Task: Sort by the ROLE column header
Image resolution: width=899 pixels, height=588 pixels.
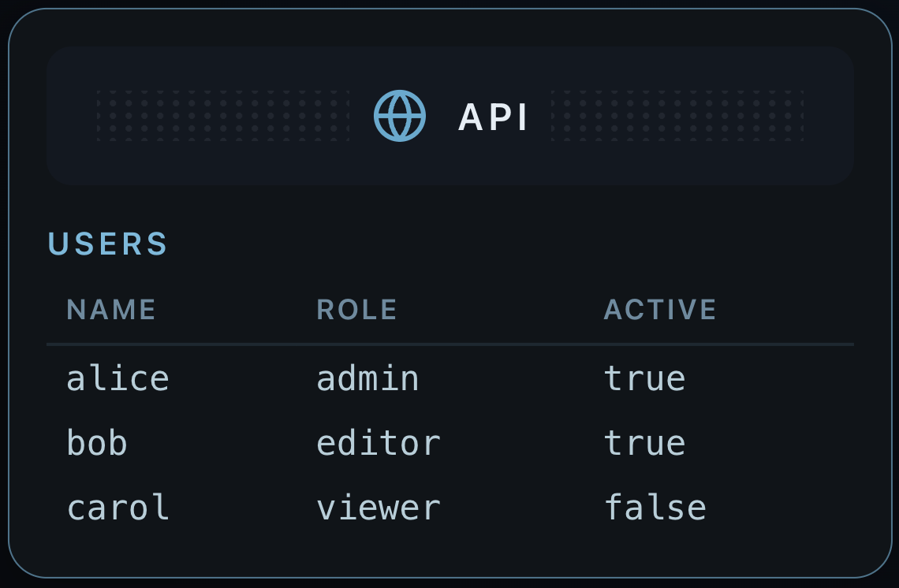Action: click(x=357, y=310)
